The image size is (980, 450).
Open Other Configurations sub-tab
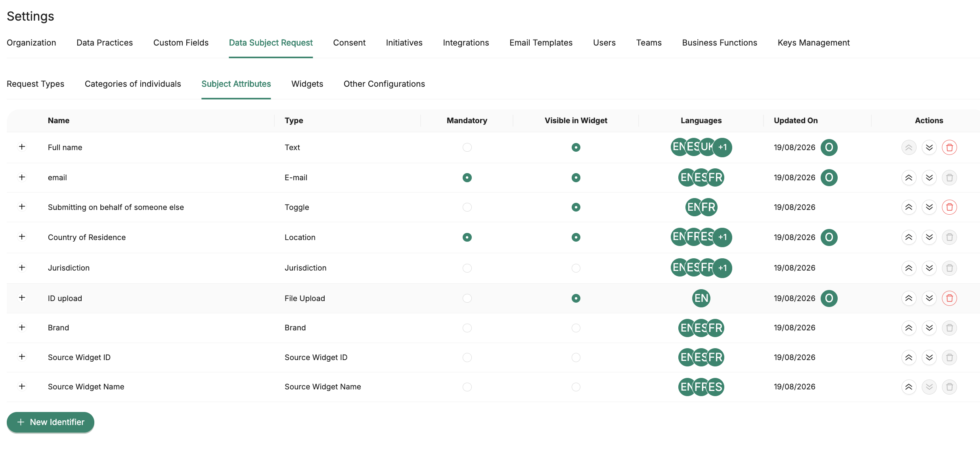coord(384,84)
